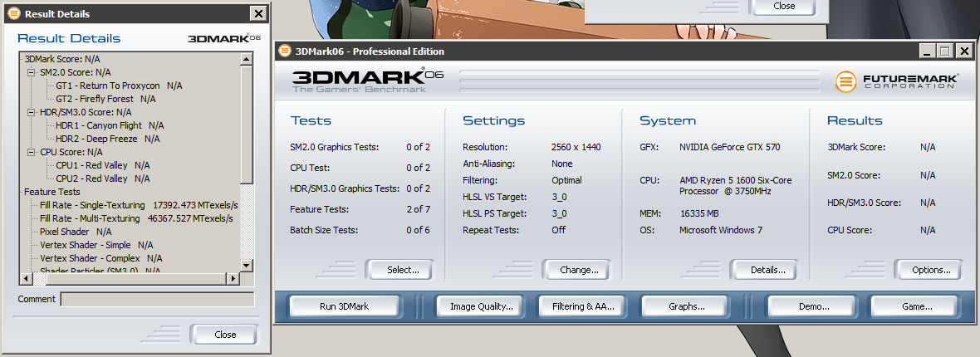Click the tree vertical scrollbar thumb

[x=247, y=125]
